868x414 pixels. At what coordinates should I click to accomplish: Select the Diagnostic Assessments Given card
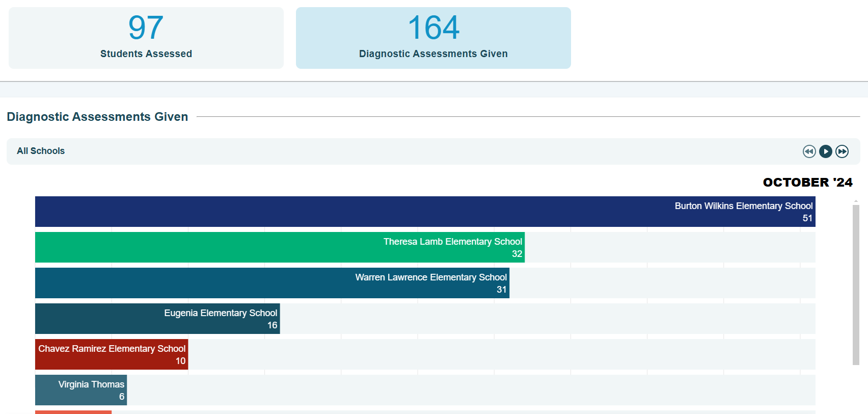pos(433,38)
